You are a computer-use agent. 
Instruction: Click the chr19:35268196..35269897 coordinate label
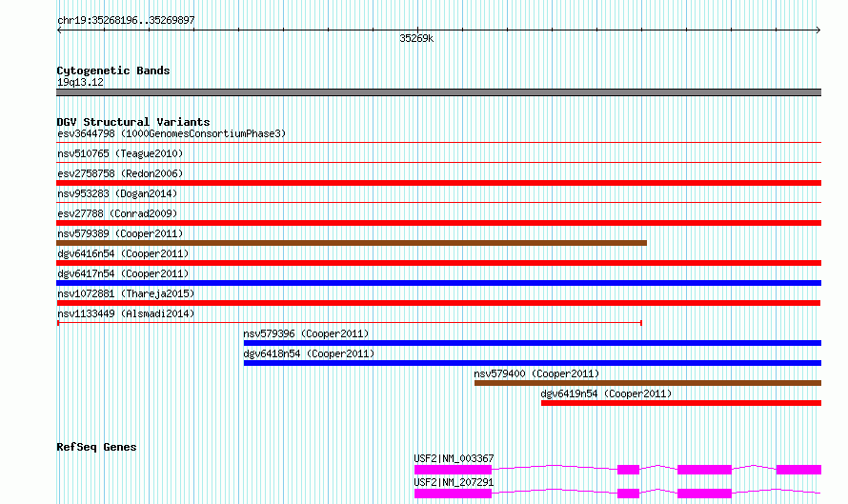tap(126, 21)
